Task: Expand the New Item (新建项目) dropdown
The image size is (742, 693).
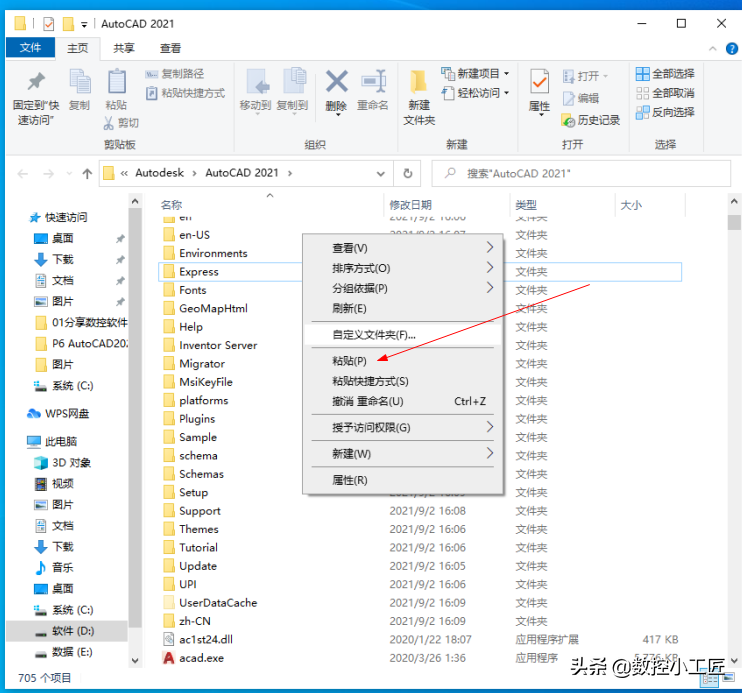Action: pyautogui.click(x=507, y=74)
